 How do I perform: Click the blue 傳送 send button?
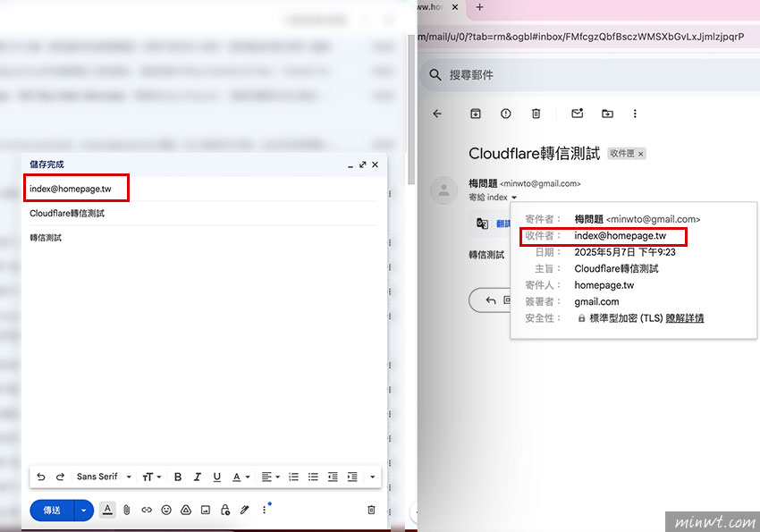tap(52, 511)
